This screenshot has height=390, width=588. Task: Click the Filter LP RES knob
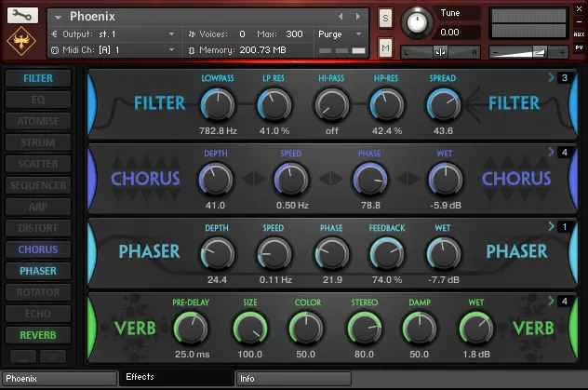pyautogui.click(x=274, y=105)
